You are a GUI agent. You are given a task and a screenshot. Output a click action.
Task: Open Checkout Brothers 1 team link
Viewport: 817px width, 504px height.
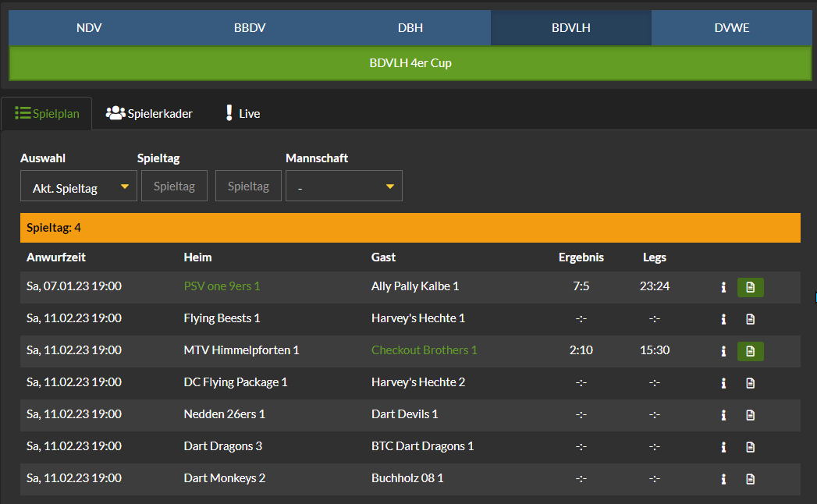click(424, 350)
